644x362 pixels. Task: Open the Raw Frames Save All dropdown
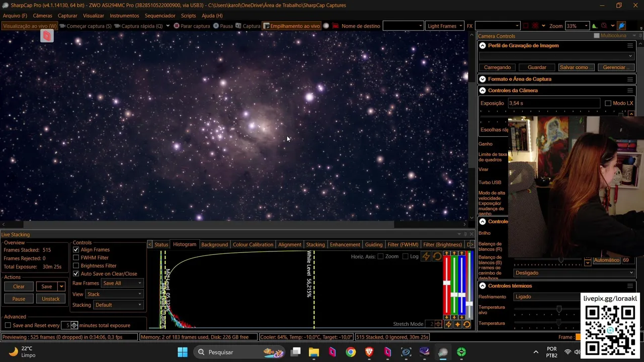[123, 284]
